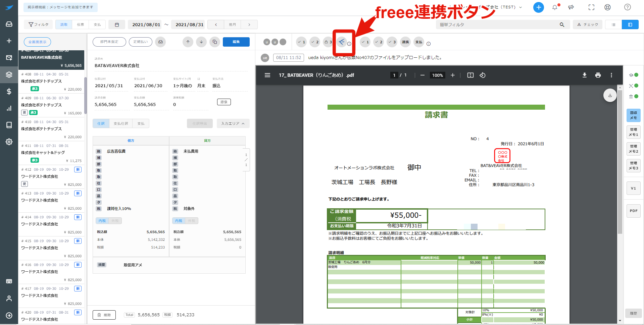Switch to the 仕訳 journal tab
Screen dimensions: 644x325
[101, 123]
